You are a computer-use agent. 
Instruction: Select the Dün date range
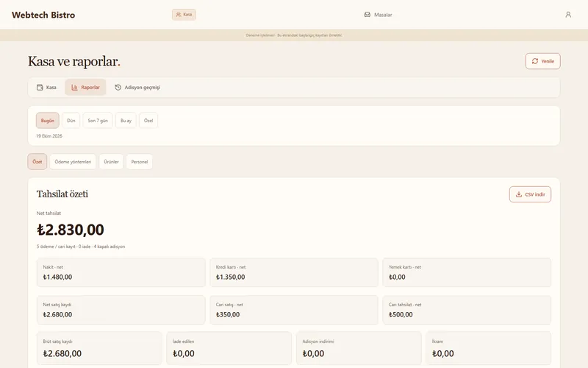[71, 121]
